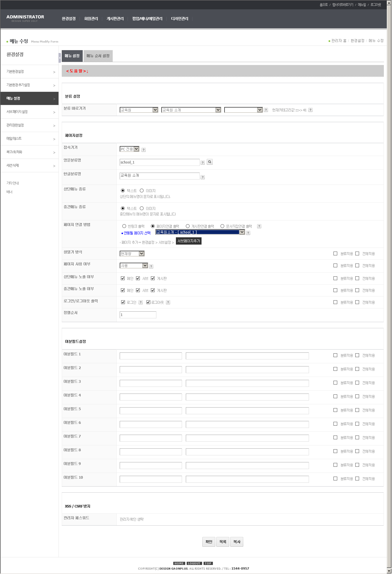Uncheck 메인 in 상단메뉴 노출 여부
This screenshot has width=392, height=574.
coord(123,278)
